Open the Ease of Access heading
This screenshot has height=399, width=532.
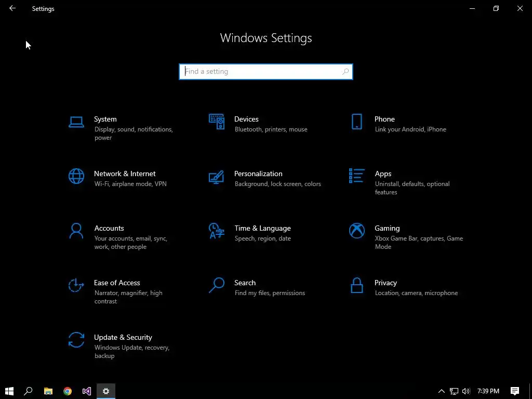(x=117, y=283)
